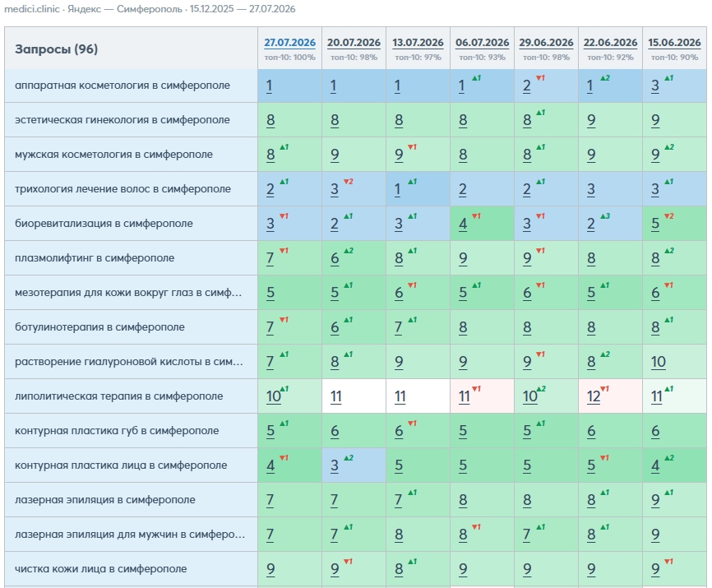The height and width of the screenshot is (588, 712).
Task: Select query плазмолифтинг в симферополе
Action: coord(95,258)
